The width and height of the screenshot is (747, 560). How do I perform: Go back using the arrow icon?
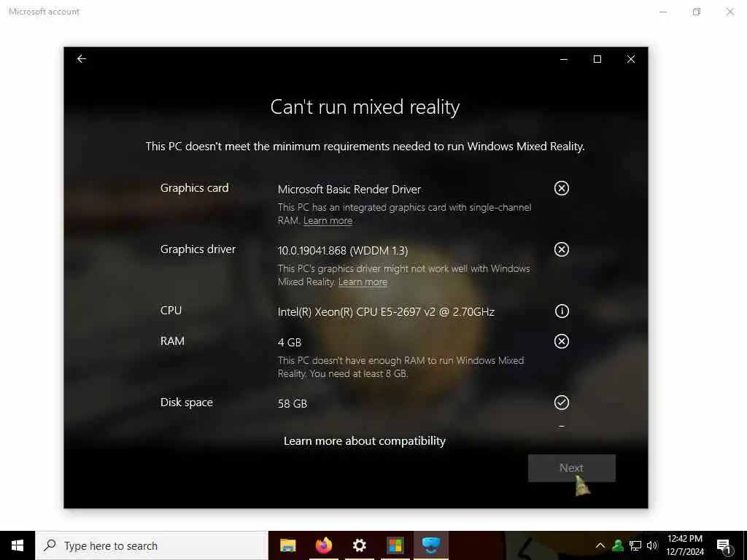(x=82, y=58)
